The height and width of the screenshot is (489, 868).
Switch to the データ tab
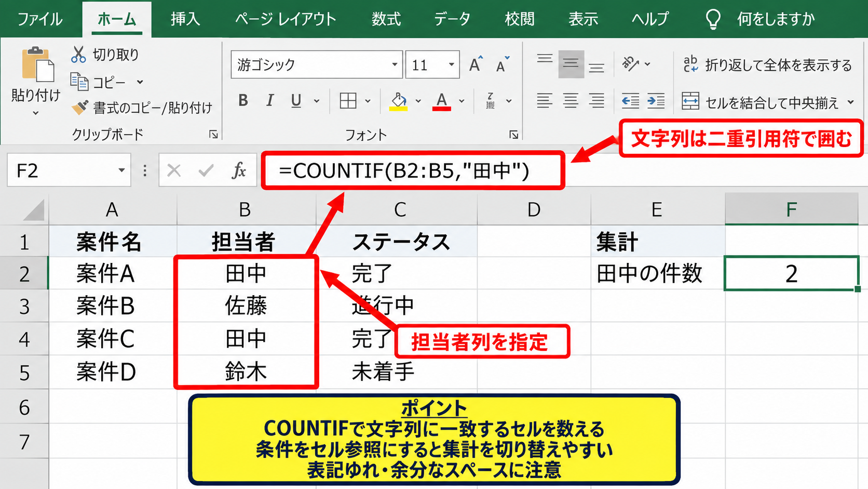(452, 19)
